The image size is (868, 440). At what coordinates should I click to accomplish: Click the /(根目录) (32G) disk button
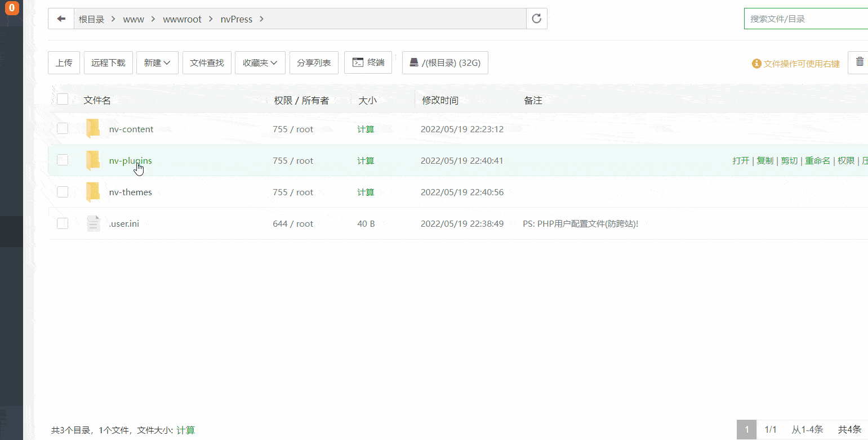pyautogui.click(x=445, y=62)
